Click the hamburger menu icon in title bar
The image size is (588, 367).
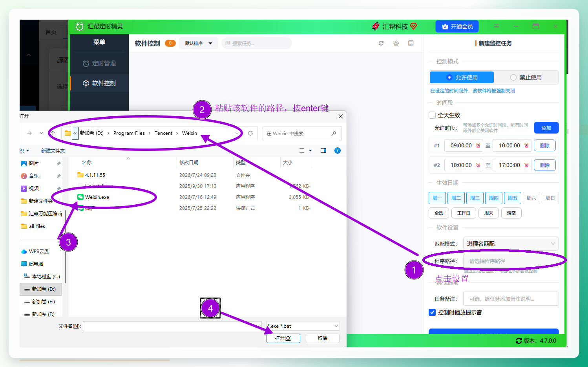click(x=496, y=26)
